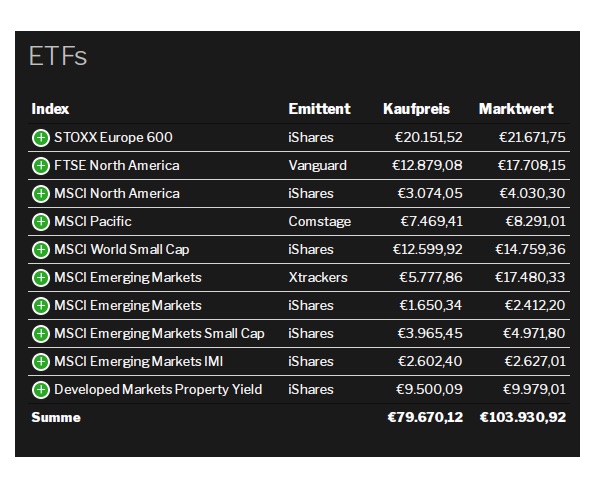Click the plus icon next to MSCI Pacific
The height and width of the screenshot is (500, 600).
[41, 221]
